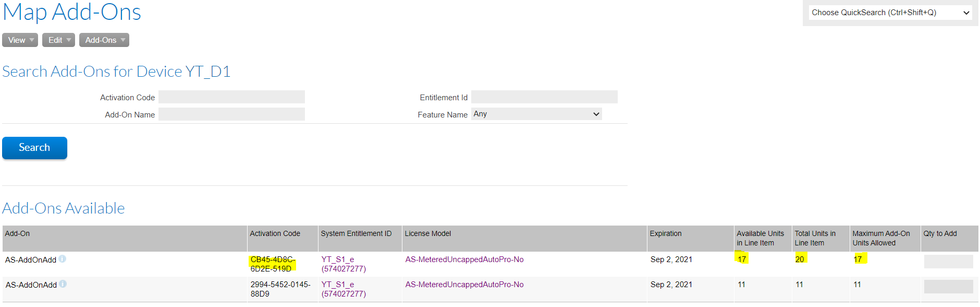Open the Add-Ons dropdown menu
The height and width of the screenshot is (307, 980).
[104, 40]
